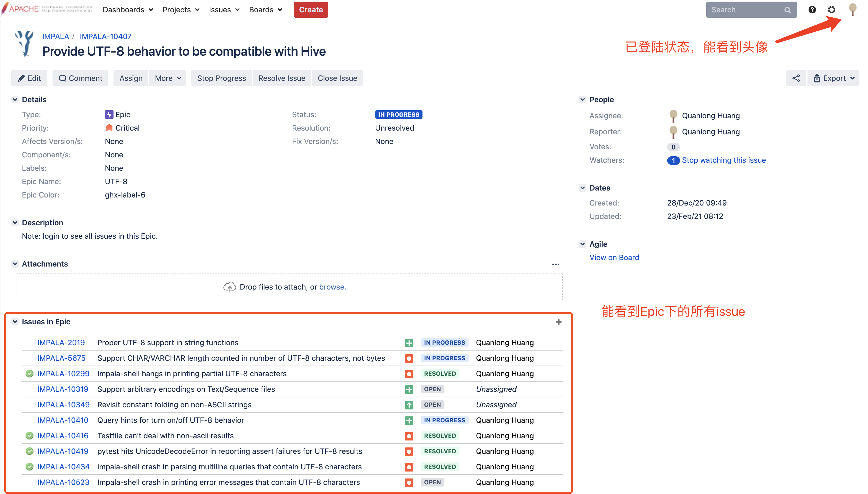Collapse the Details section
This screenshot has width=868, height=494.
tap(15, 99)
